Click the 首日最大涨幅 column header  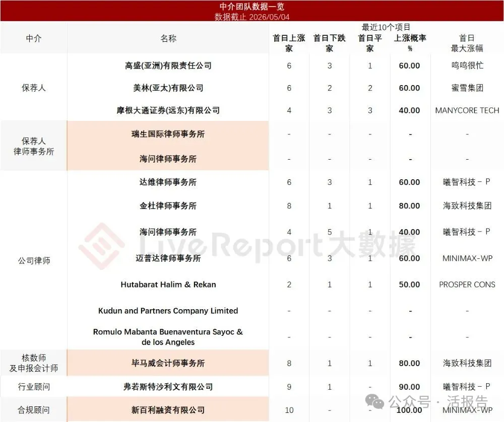(467, 43)
